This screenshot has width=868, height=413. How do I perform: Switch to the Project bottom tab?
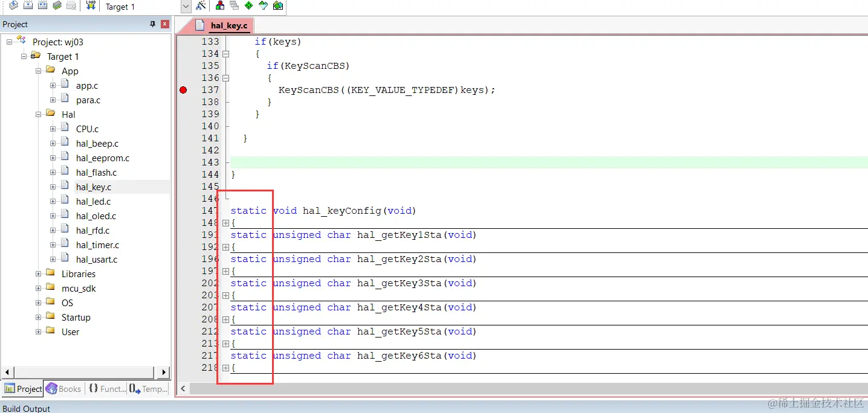coord(22,389)
